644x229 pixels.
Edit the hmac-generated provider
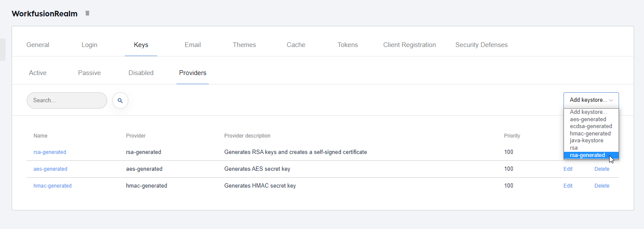pyautogui.click(x=568, y=186)
